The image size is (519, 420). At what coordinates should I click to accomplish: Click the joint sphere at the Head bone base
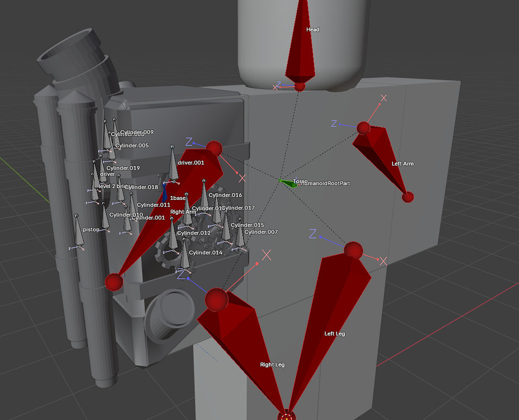(300, 87)
